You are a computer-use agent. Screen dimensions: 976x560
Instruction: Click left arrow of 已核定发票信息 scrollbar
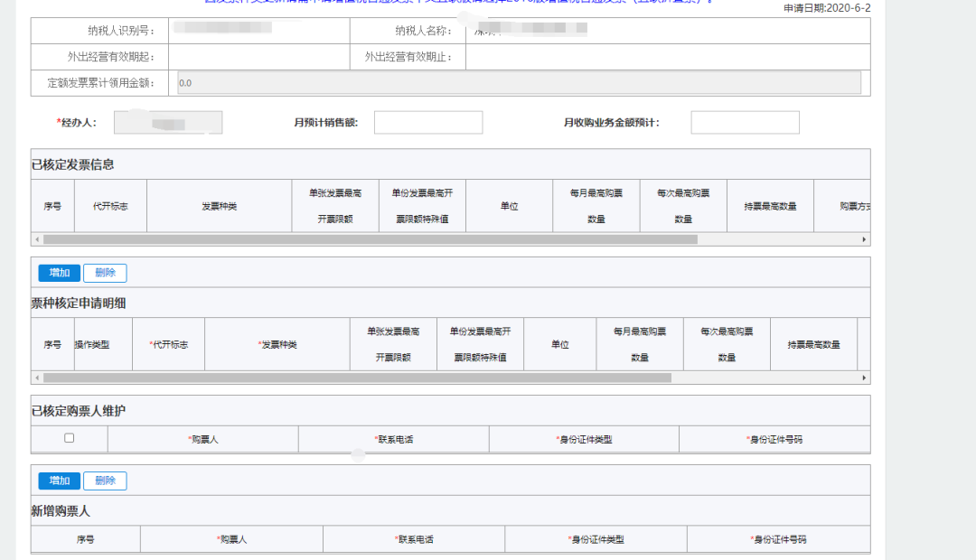(37, 239)
